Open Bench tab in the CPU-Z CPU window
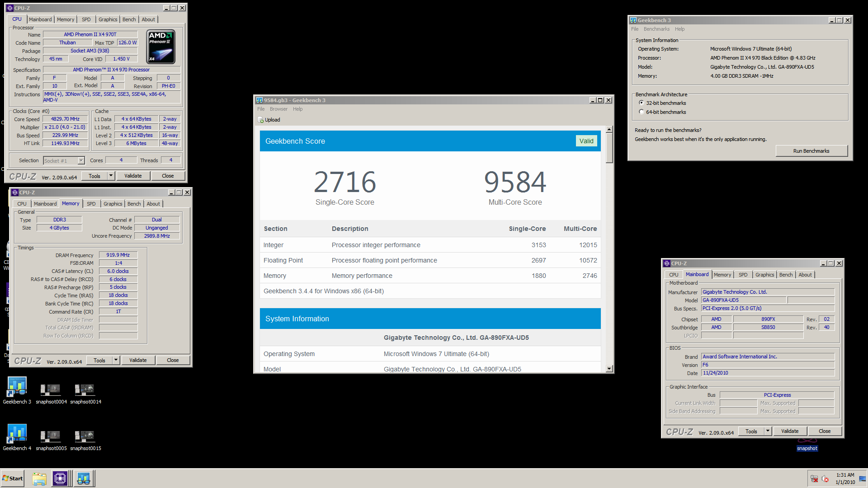The height and width of the screenshot is (488, 868). coord(129,19)
